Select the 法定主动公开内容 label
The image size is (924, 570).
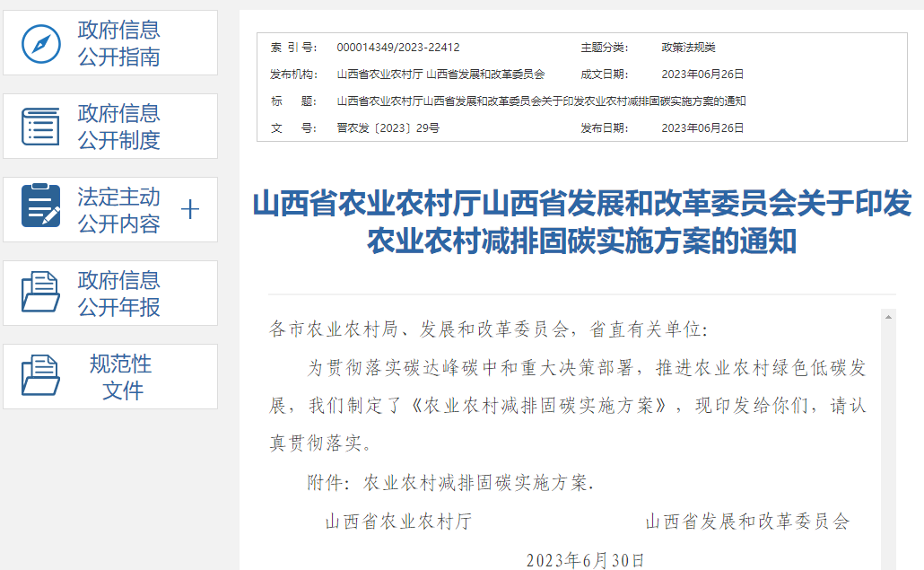coord(118,210)
